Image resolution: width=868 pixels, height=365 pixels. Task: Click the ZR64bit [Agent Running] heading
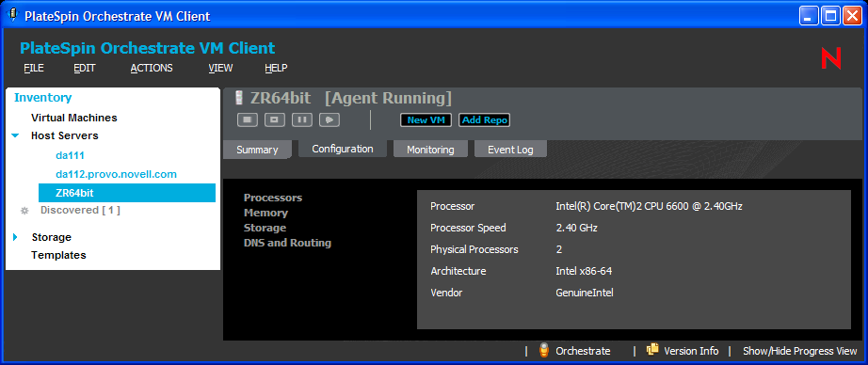point(351,99)
